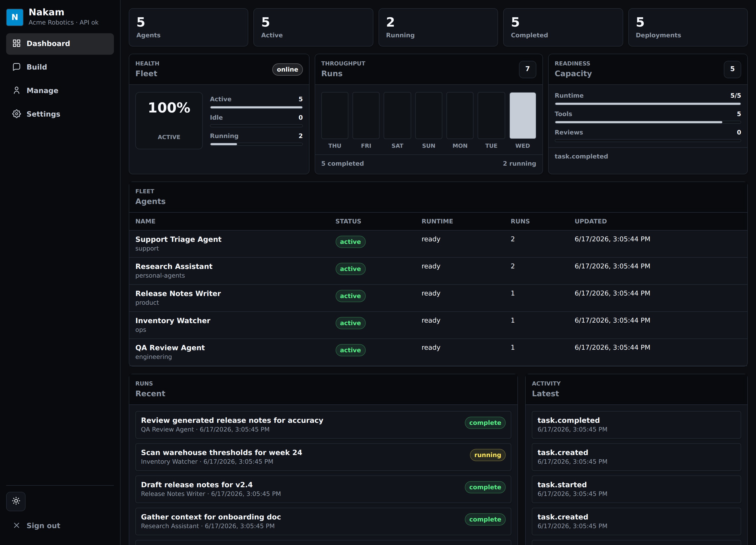Go to the Manage section
The width and height of the screenshot is (756, 545).
(x=60, y=90)
